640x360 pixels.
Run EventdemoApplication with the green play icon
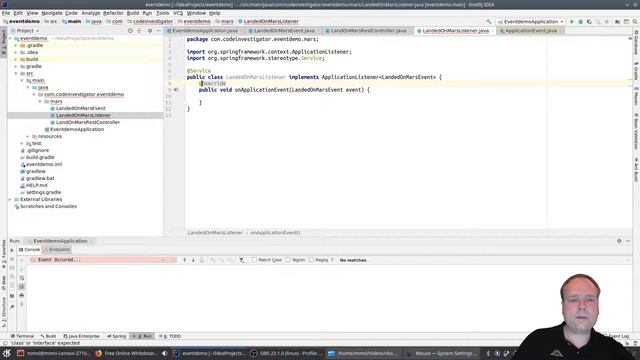coord(572,22)
